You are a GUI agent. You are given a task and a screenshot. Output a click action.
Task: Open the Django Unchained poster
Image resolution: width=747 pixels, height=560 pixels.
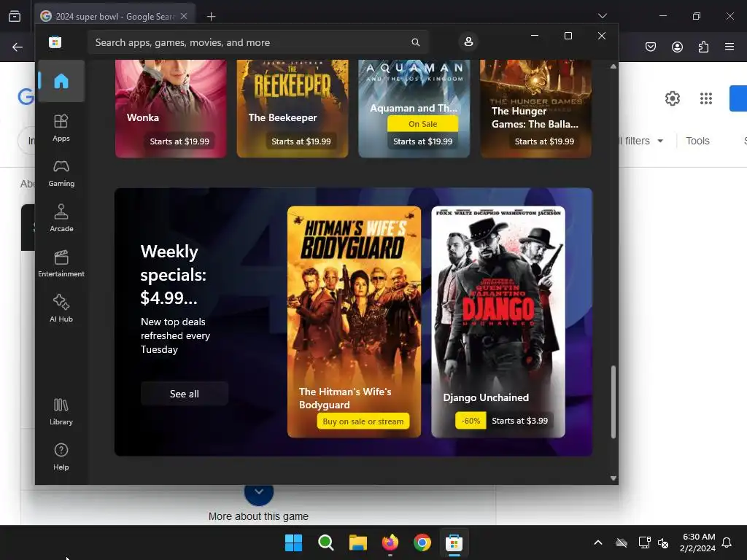pyautogui.click(x=498, y=322)
